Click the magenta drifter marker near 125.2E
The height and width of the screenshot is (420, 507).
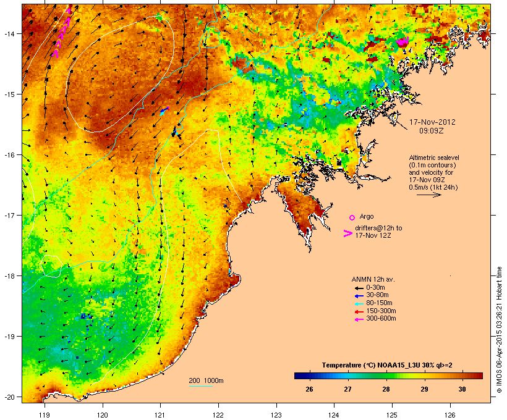tap(403, 41)
